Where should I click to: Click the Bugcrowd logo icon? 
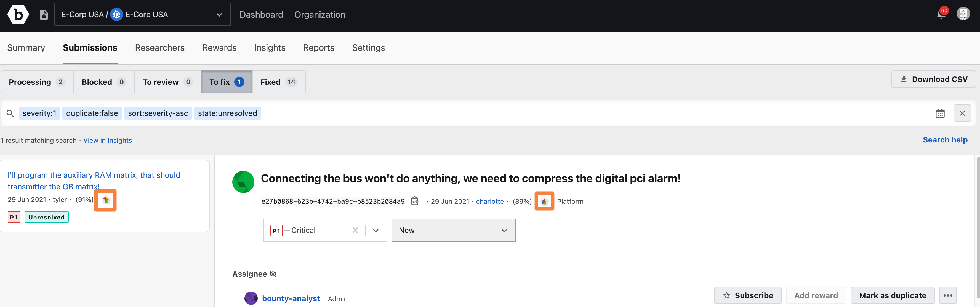tap(18, 14)
